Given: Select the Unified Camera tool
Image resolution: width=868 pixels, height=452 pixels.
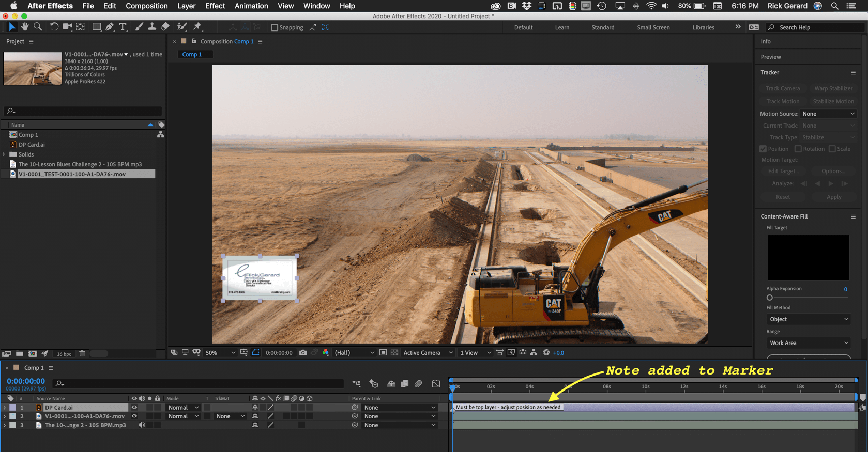Looking at the screenshot, I should [x=67, y=27].
